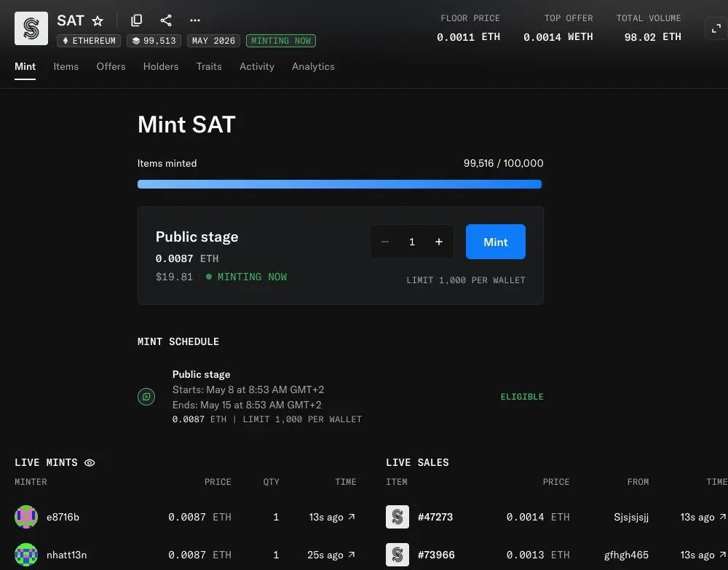Toggle the Live Mints eye icon

(90, 463)
